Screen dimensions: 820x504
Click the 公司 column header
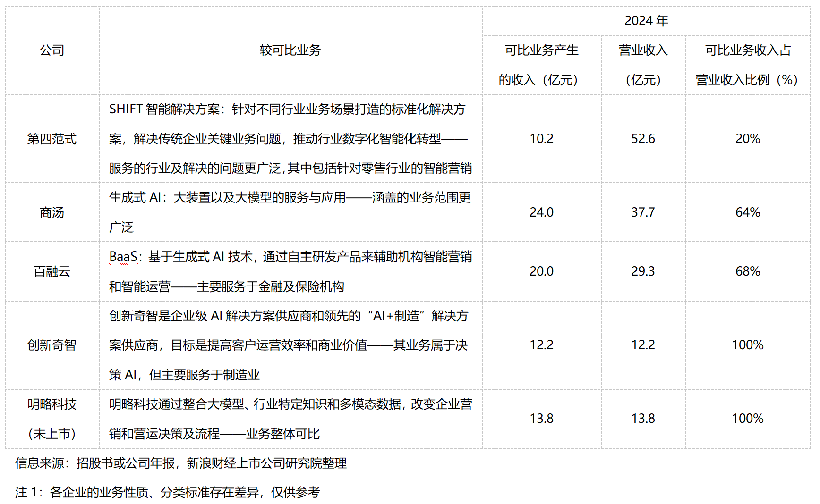[x=52, y=50]
